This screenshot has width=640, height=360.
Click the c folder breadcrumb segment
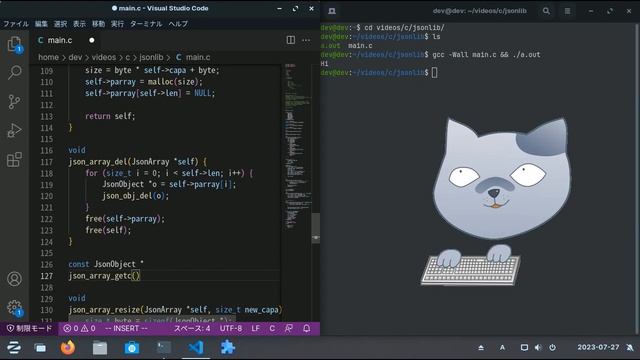127,57
